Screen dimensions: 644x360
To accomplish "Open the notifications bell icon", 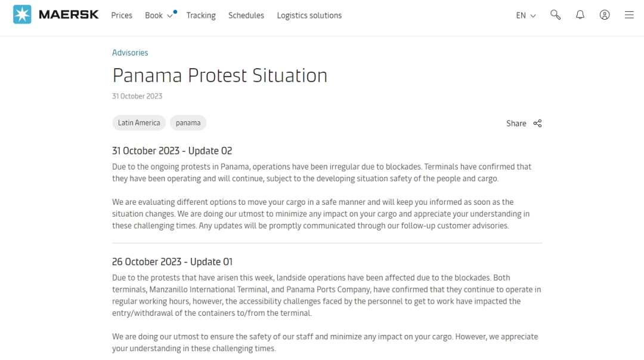I will click(580, 15).
